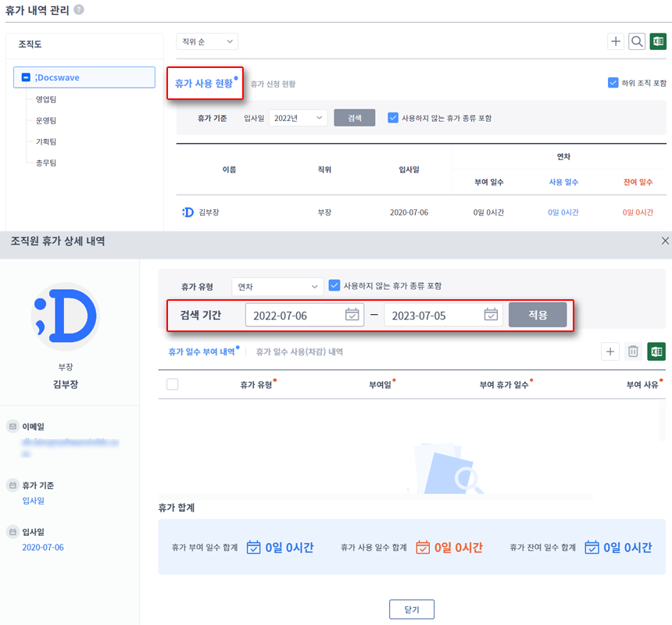Select 영업팀 in the organization tree
This screenshot has height=625, width=672.
(46, 99)
